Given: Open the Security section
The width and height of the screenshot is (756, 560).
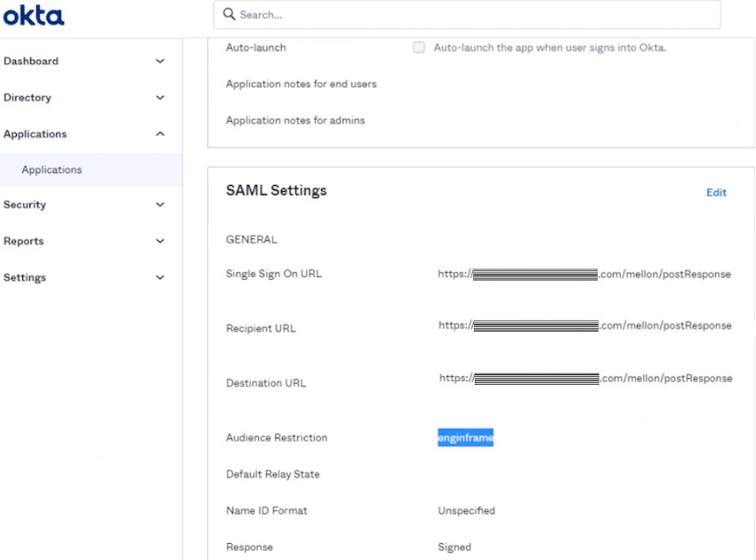Looking at the screenshot, I should 24,204.
